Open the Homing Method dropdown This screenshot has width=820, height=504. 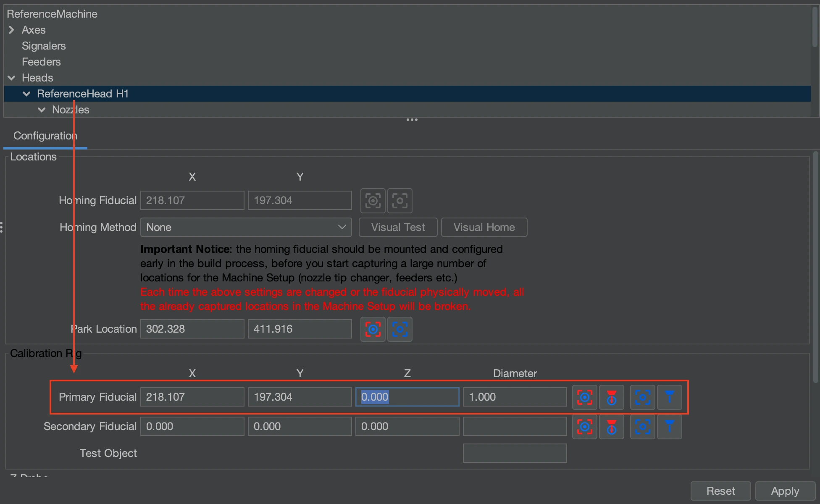246,227
